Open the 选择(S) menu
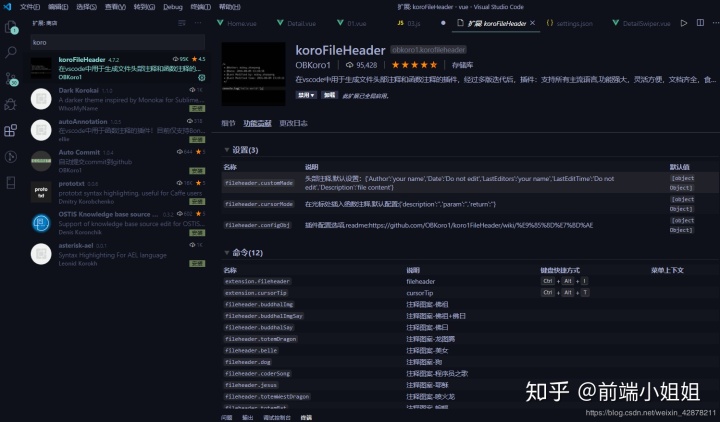The image size is (720, 422). pyautogui.click(x=86, y=7)
